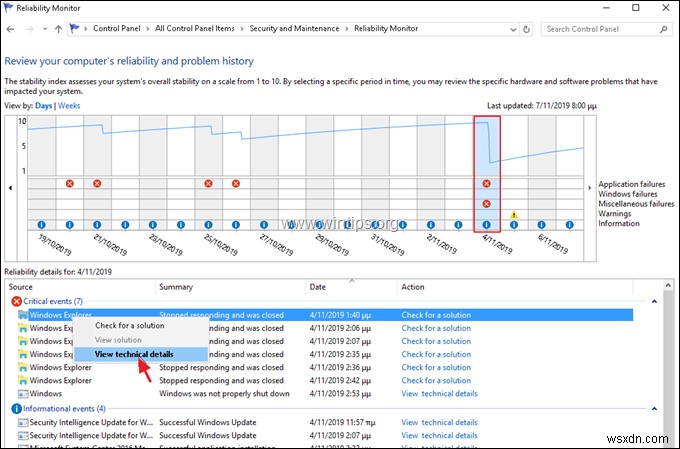Switch the chart view to Weeks

[x=69, y=105]
